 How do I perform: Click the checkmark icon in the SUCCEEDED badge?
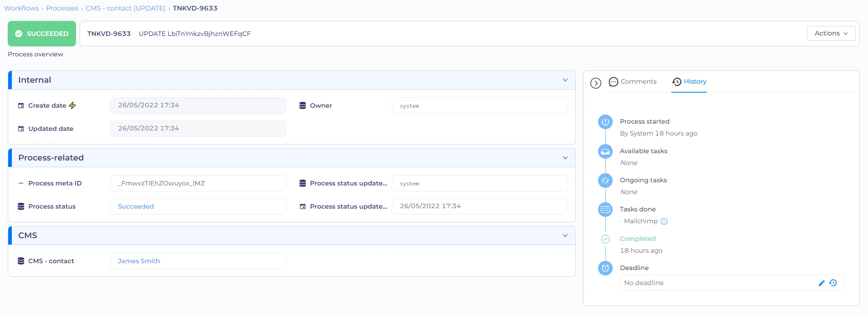tap(19, 34)
